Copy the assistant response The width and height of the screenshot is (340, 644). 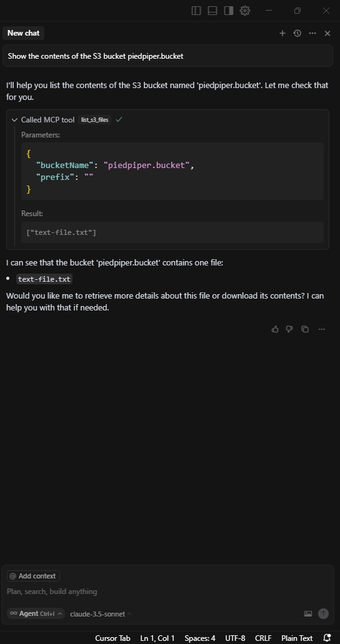305,329
